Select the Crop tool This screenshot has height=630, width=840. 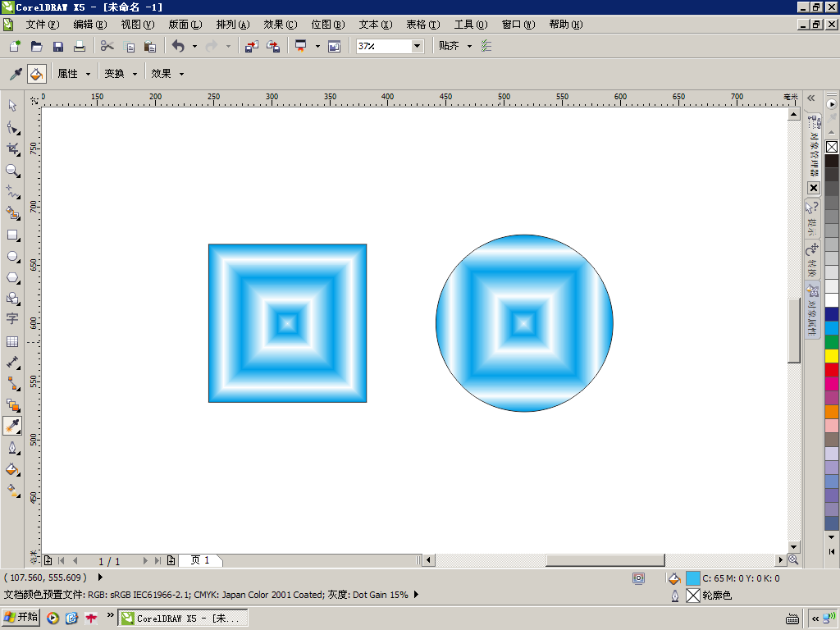coord(12,149)
